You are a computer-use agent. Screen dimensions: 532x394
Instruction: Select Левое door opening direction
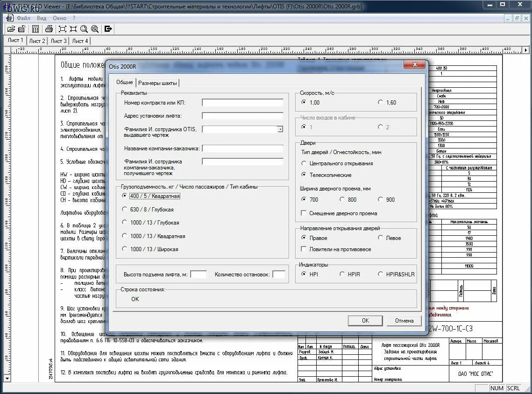tap(390, 238)
